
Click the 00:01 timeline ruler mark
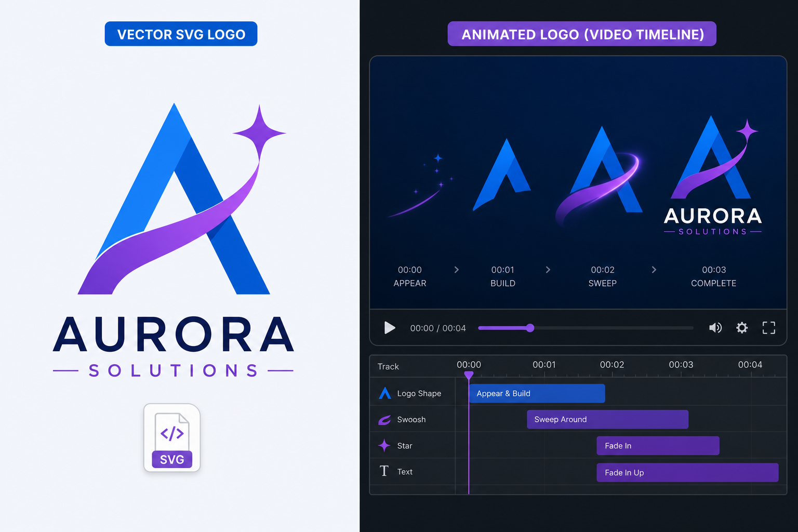click(x=544, y=365)
